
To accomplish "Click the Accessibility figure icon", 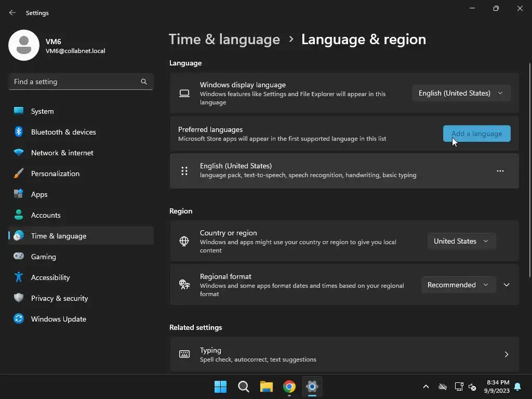I will pos(19,277).
